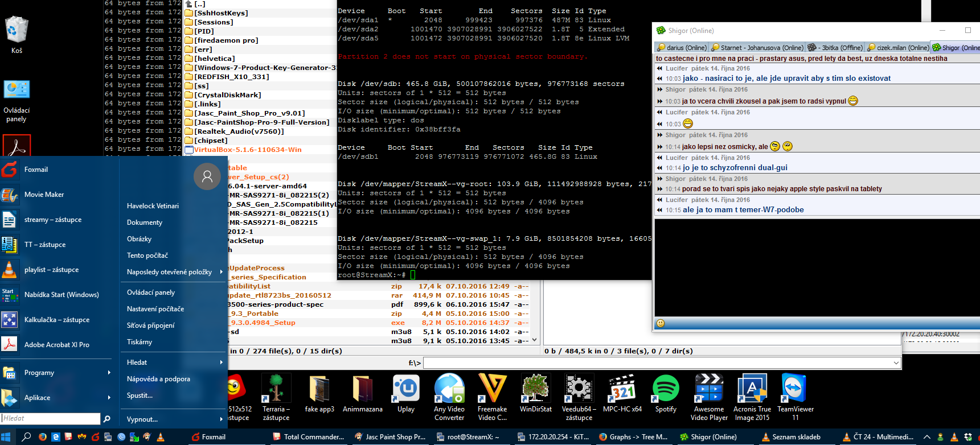The image size is (980, 445).
Task: Click the user avatar in start menu
Action: click(x=207, y=176)
